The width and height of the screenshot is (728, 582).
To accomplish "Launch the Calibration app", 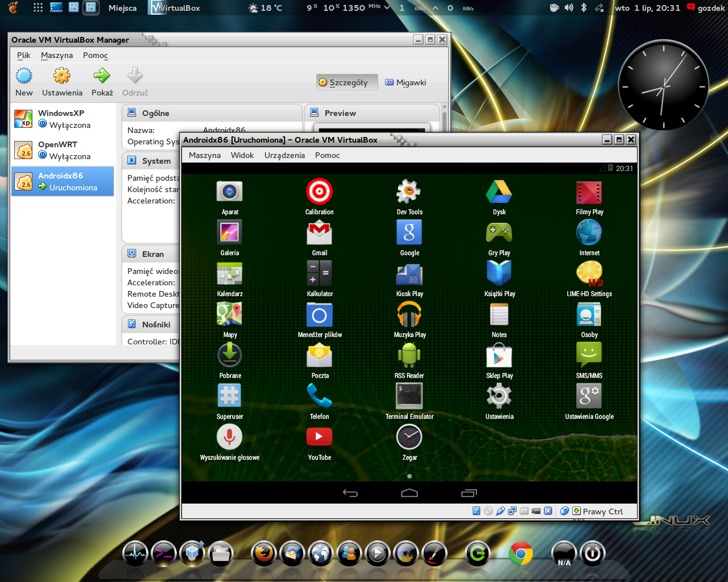I will click(x=319, y=192).
